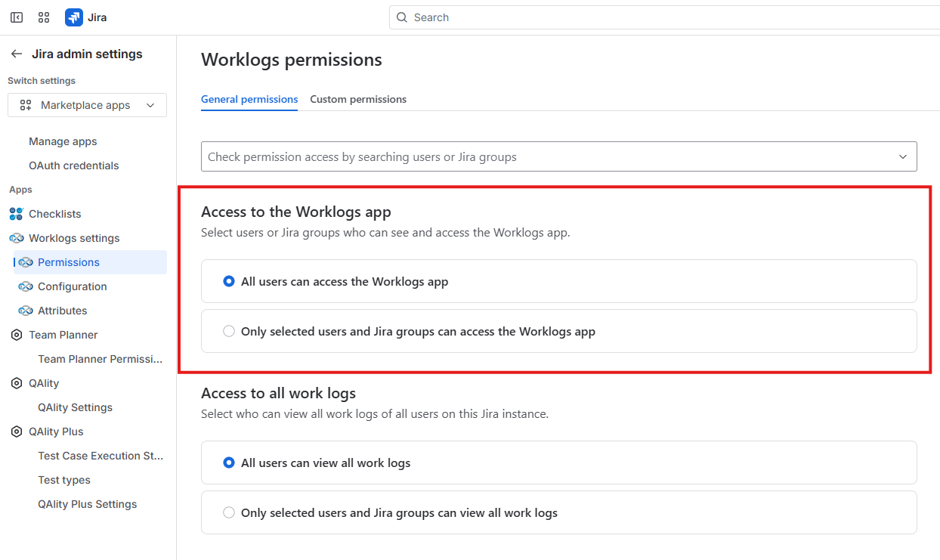940x560 pixels.
Task: Click the Apps section label in sidebar
Action: tap(20, 190)
